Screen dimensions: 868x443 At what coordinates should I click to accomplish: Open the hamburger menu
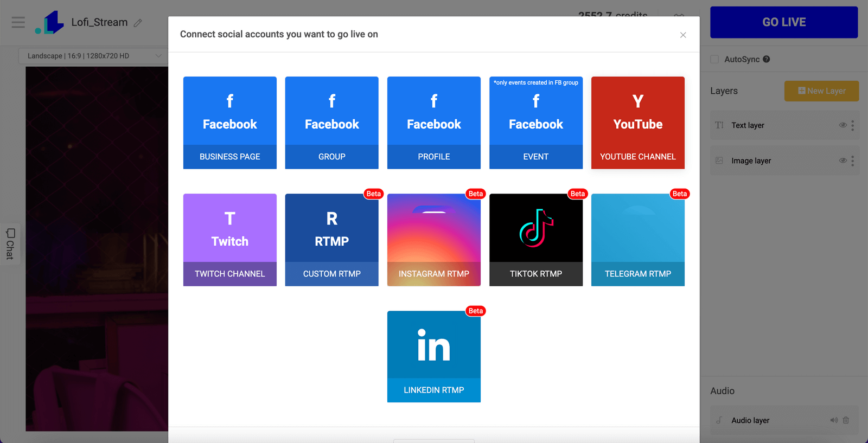point(18,22)
